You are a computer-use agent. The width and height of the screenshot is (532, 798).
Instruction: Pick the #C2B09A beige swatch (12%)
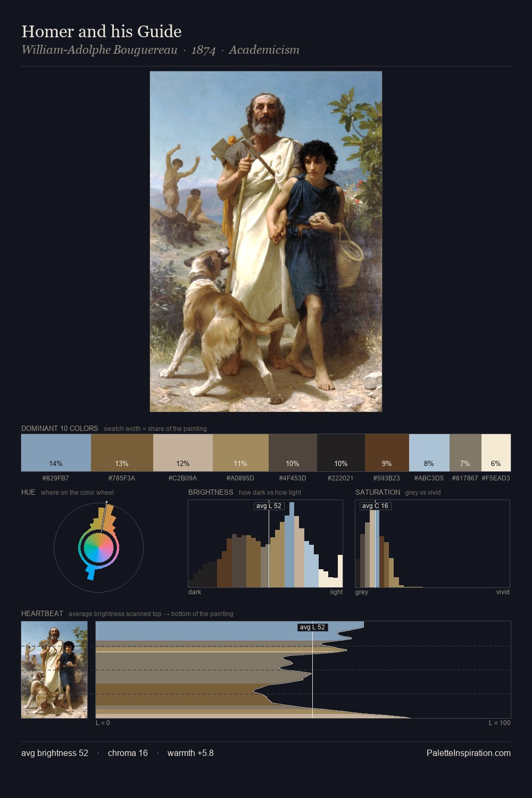pos(183,453)
